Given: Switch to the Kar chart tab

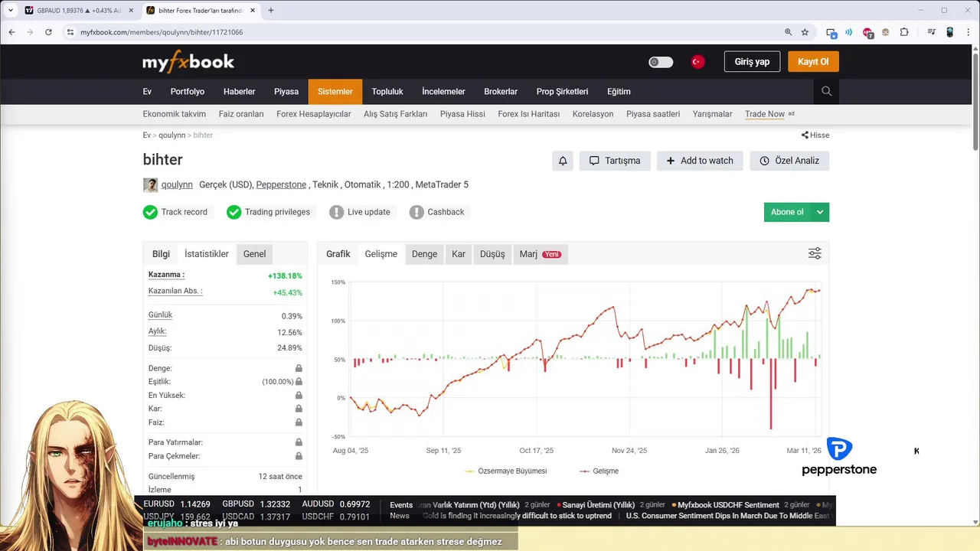Looking at the screenshot, I should (459, 254).
